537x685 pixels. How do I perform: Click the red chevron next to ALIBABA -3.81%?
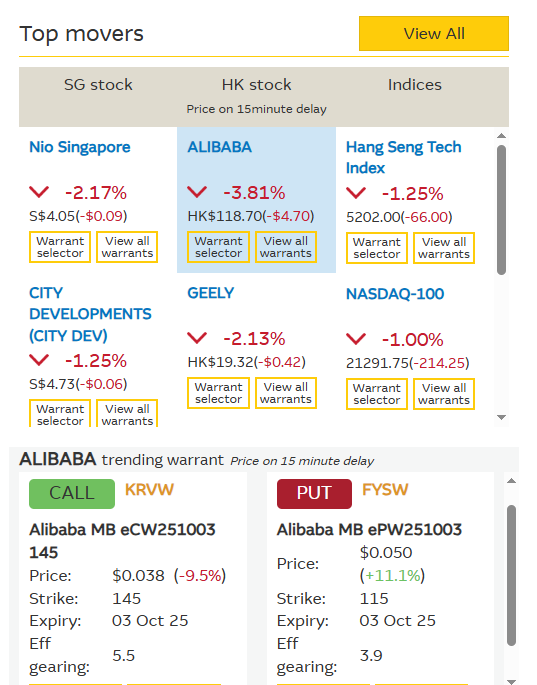click(197, 192)
